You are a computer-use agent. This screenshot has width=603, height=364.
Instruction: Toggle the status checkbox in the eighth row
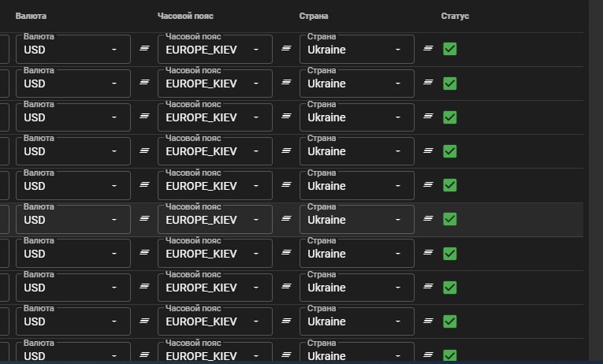[450, 287]
